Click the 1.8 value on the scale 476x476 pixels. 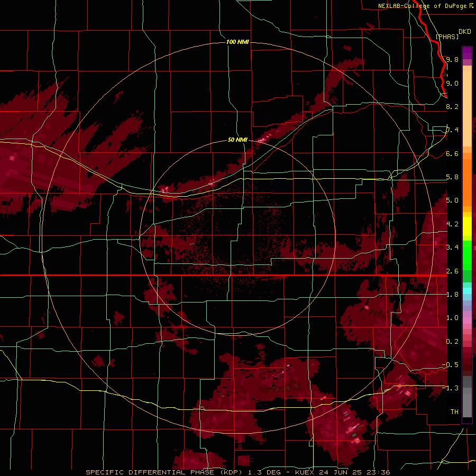click(x=452, y=295)
